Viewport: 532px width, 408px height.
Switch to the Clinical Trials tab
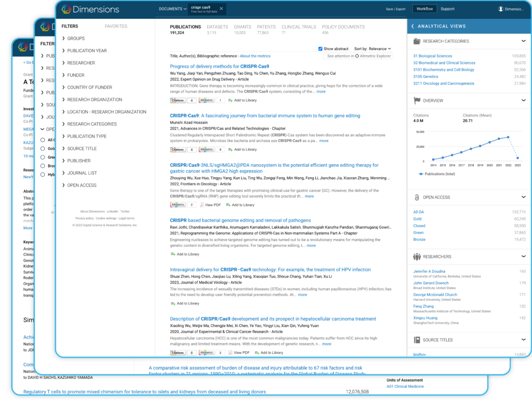point(298,27)
